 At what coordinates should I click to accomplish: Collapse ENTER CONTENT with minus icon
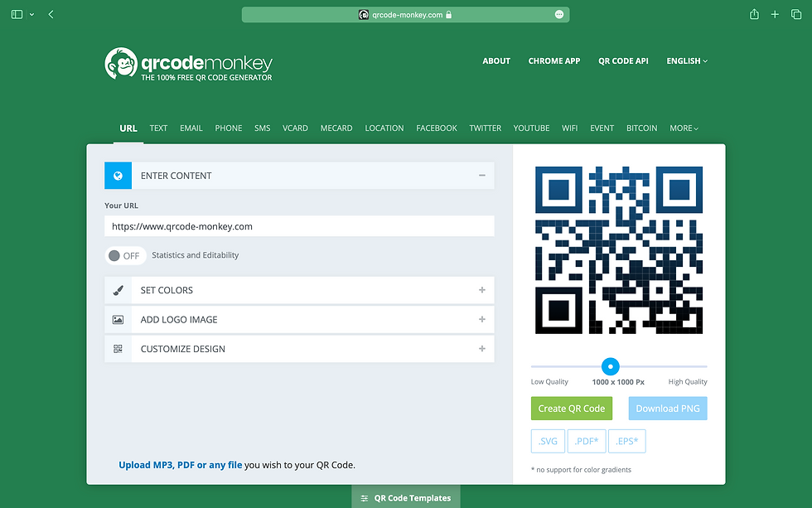coord(482,176)
